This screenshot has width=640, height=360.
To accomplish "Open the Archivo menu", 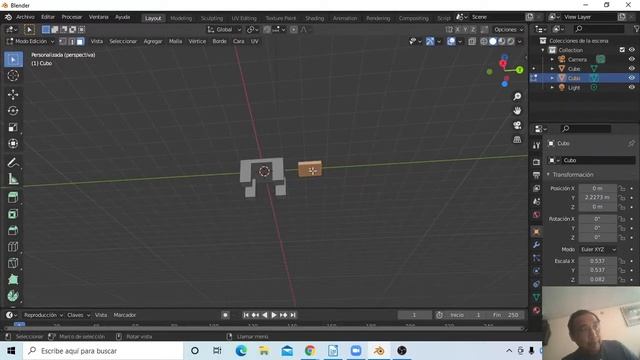I will (x=25, y=17).
